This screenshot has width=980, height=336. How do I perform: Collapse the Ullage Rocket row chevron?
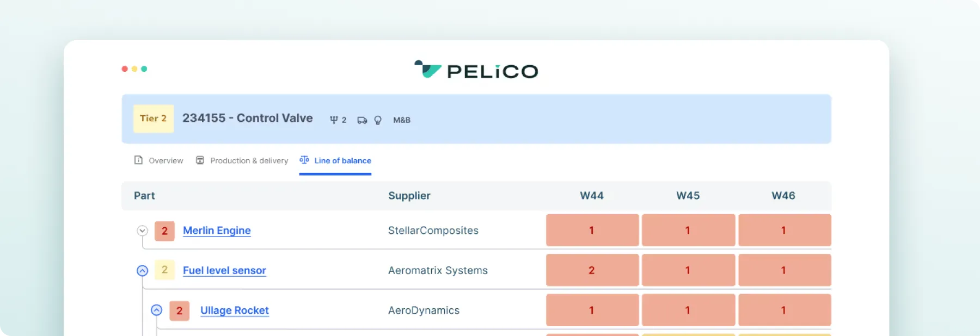pyautogui.click(x=157, y=310)
